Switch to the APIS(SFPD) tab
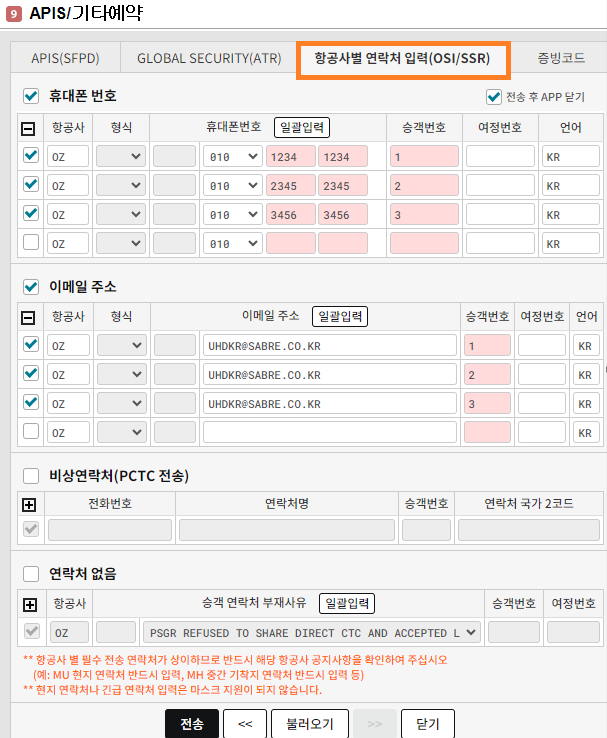This screenshot has width=607, height=738. tap(65, 58)
